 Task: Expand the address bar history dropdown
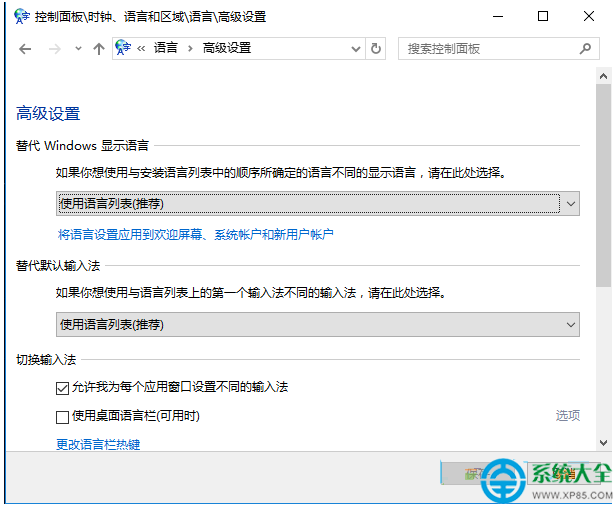pos(355,48)
